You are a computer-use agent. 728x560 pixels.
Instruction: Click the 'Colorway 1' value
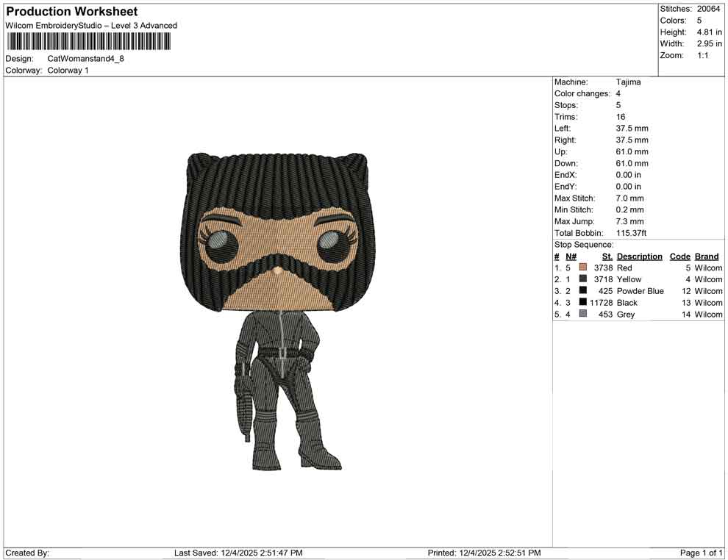click(x=68, y=70)
